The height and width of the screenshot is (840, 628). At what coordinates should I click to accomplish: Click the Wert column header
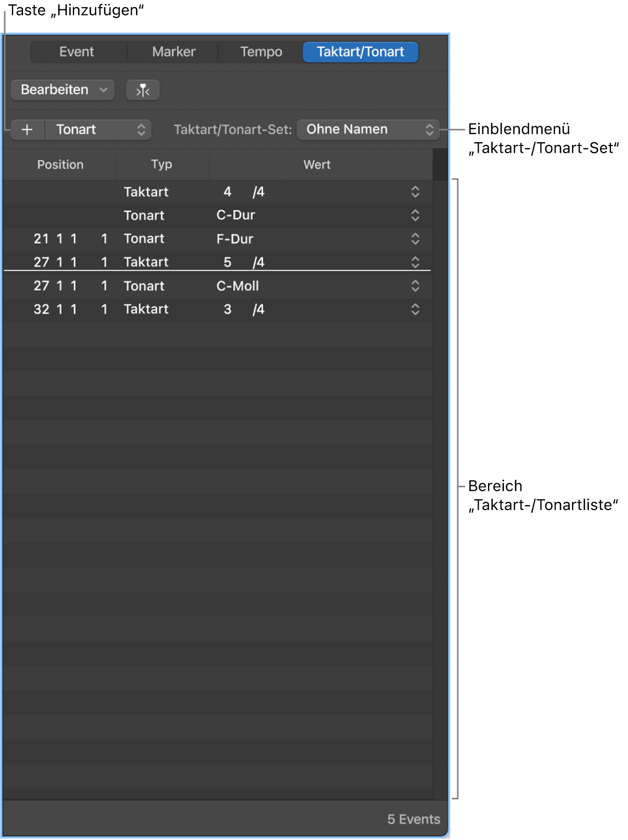[x=317, y=165]
